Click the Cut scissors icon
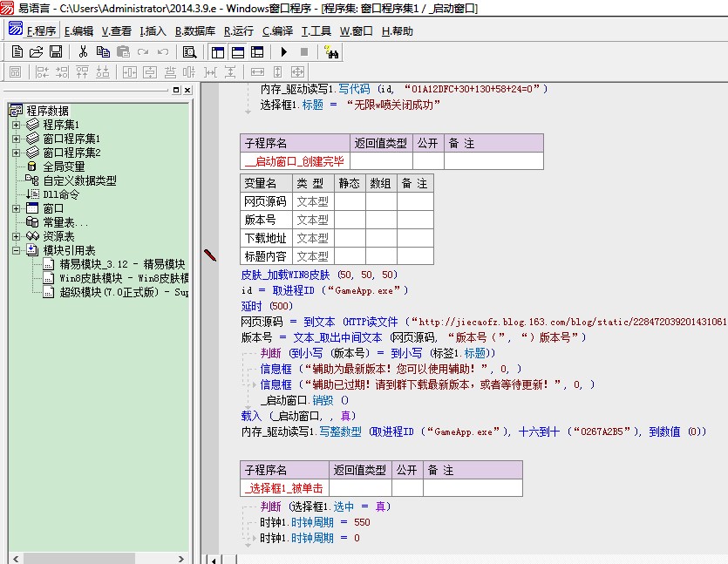The width and height of the screenshot is (728, 564). click(83, 52)
